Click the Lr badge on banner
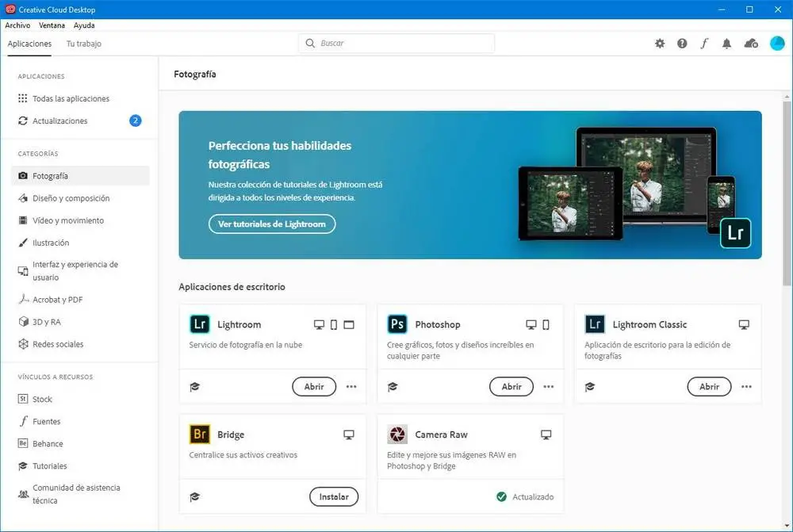Image resolution: width=793 pixels, height=532 pixels. click(735, 233)
